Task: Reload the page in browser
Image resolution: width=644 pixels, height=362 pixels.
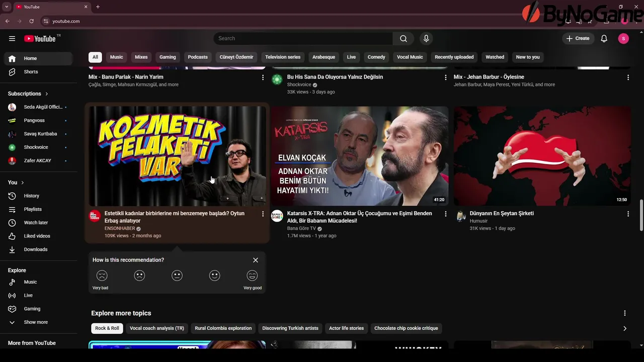Action: (x=31, y=21)
